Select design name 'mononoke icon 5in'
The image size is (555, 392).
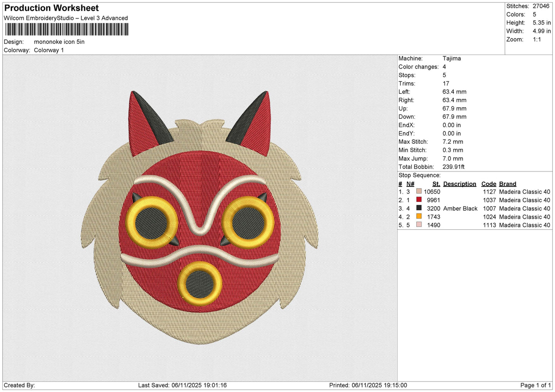(x=59, y=42)
